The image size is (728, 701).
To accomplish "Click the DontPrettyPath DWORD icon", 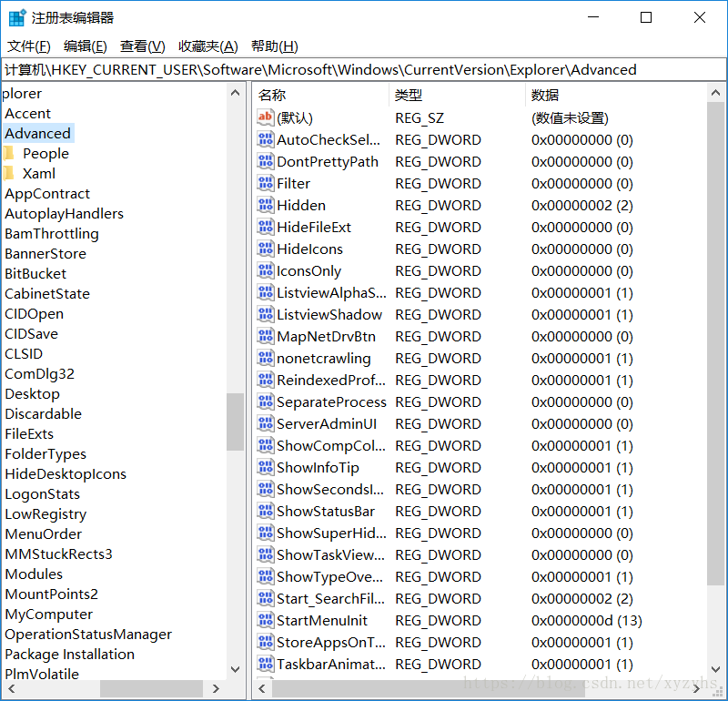I will tap(265, 161).
